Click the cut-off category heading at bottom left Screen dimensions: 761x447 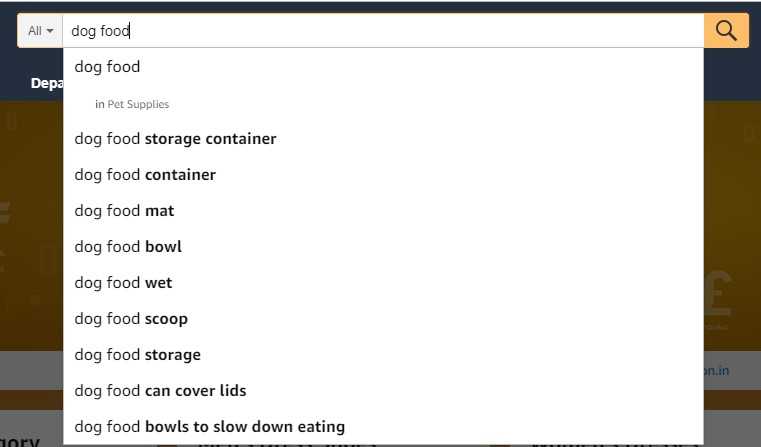[x=20, y=440]
